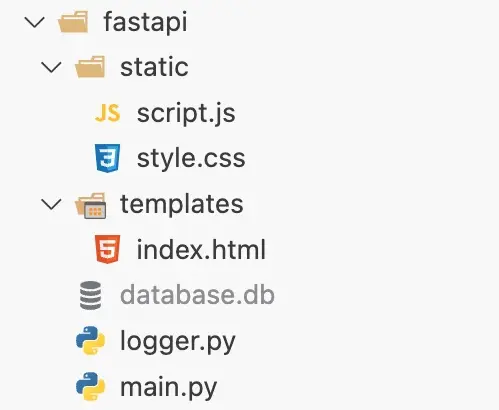Screen dimensions: 499x410
Task: Click the fastapi folder icon
Action: pos(73,22)
